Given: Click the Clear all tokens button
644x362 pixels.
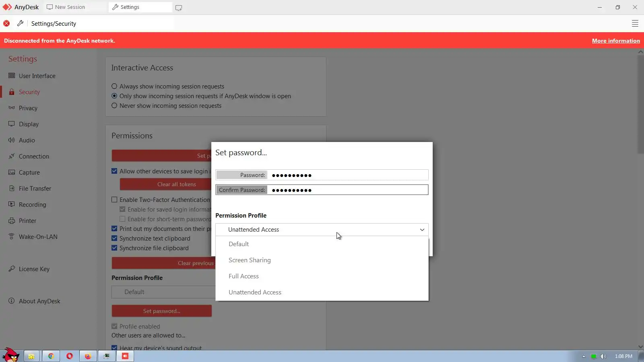Looking at the screenshot, I should (x=165, y=184).
